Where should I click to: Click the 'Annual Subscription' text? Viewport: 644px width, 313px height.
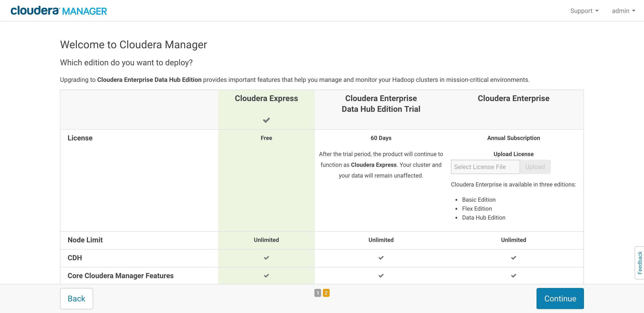[513, 138]
